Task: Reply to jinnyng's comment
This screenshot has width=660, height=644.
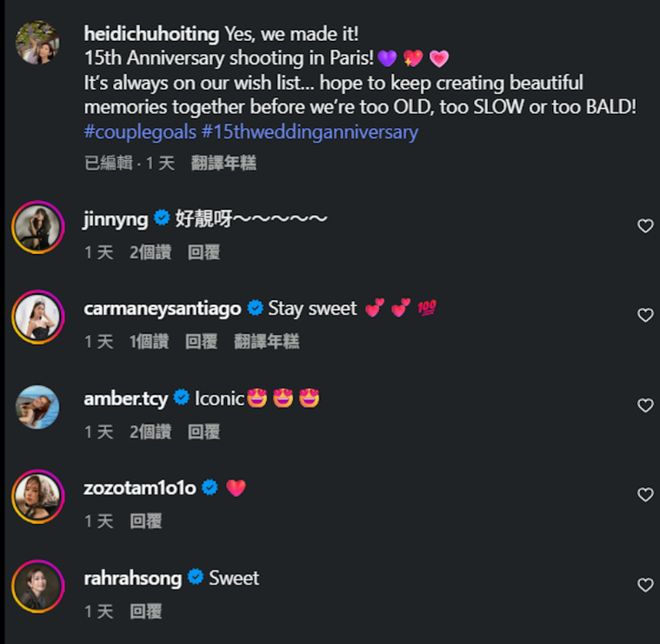Action: tap(204, 253)
